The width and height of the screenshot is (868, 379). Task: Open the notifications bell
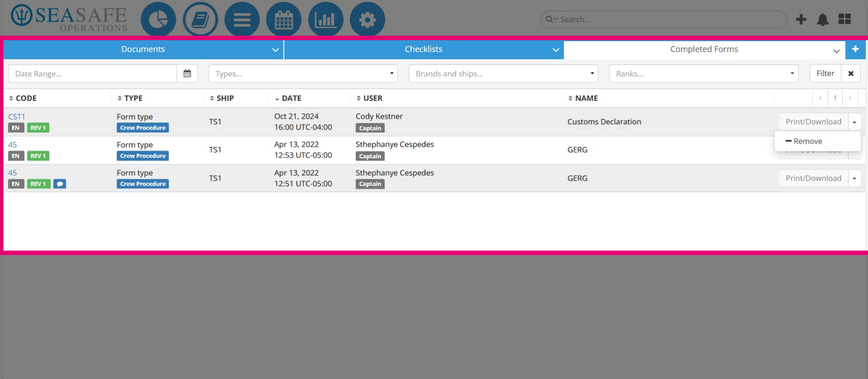823,19
